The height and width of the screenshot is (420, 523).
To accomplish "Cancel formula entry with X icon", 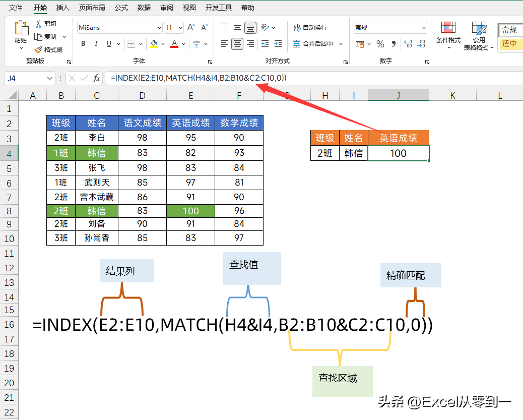I will [72, 78].
